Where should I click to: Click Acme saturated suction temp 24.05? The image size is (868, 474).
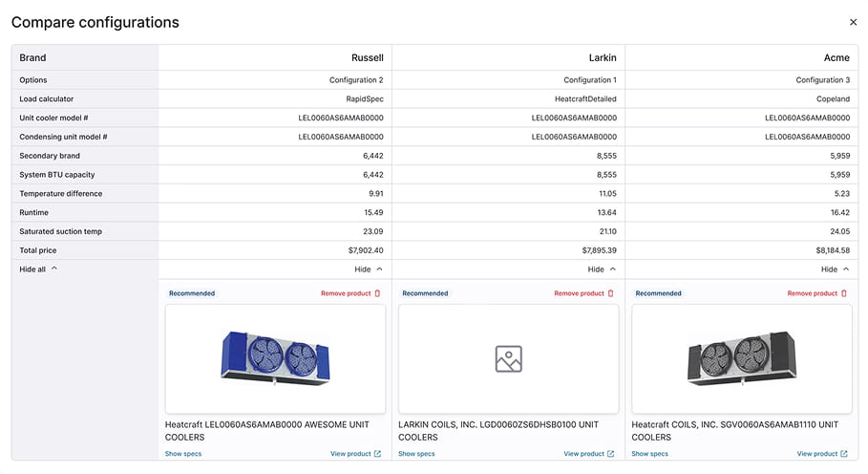pos(840,231)
